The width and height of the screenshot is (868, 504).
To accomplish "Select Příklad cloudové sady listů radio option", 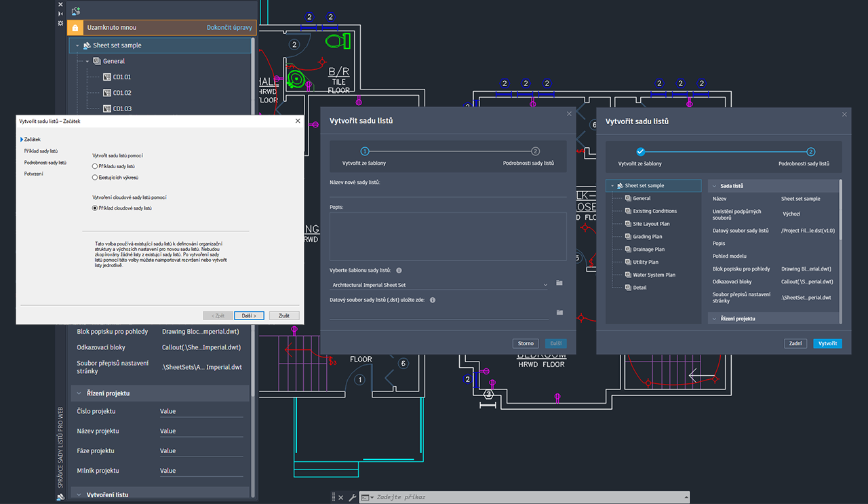I will click(x=95, y=208).
